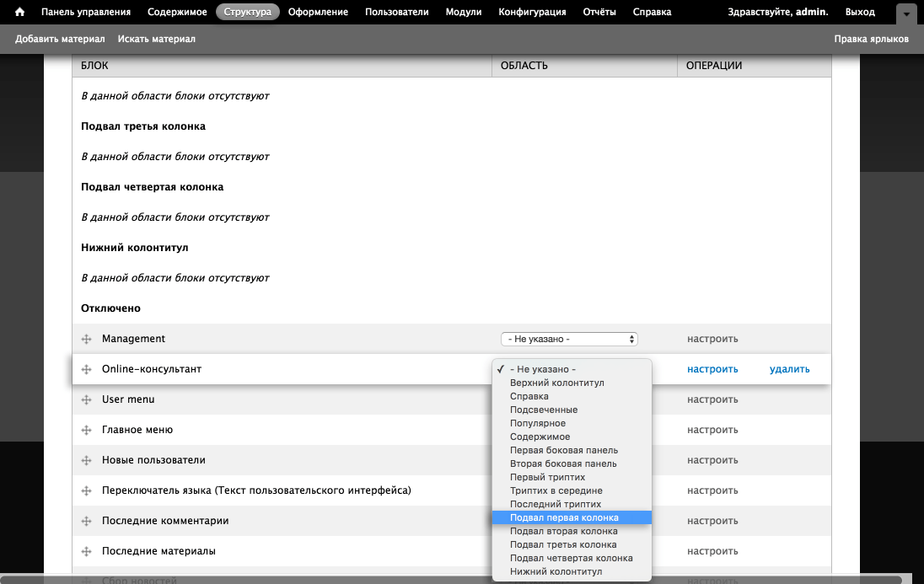Choose 'Подвал третья колонка' region option
The image size is (924, 584).
pyautogui.click(x=572, y=544)
